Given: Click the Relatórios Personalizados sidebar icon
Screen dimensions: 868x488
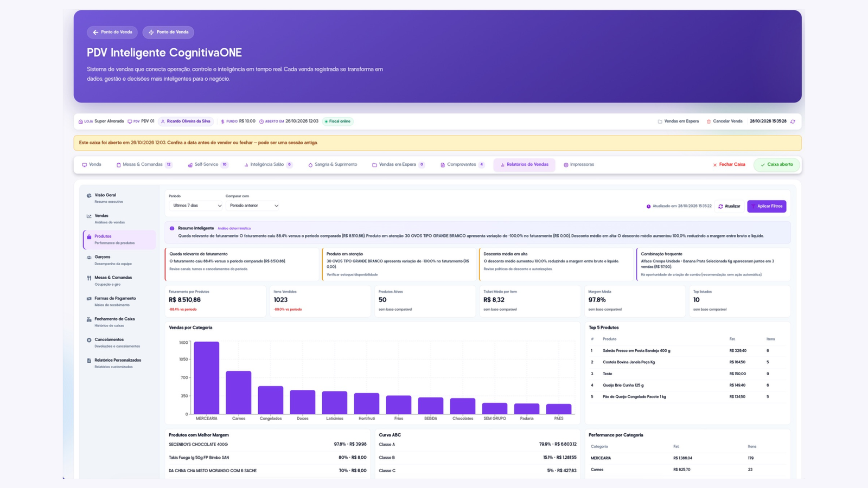Looking at the screenshot, I should click(89, 361).
